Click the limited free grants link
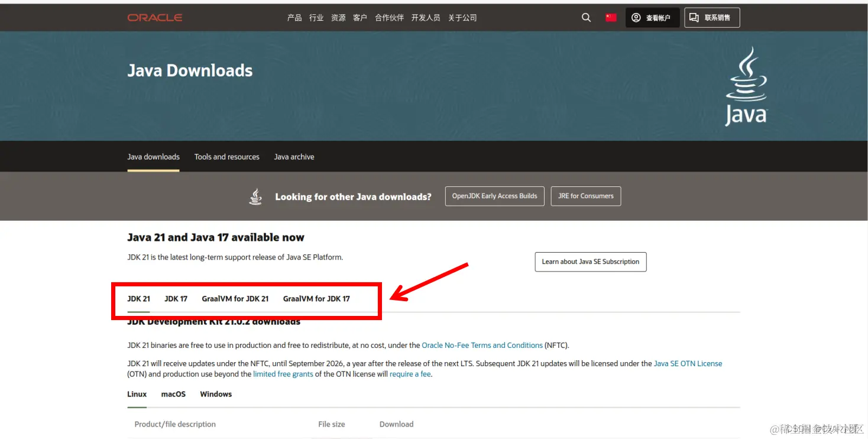 pos(283,374)
